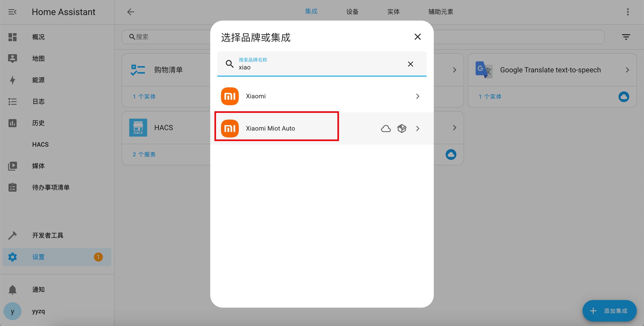Expand the Xiaomi brand chevron
Image resolution: width=644 pixels, height=326 pixels.
417,96
